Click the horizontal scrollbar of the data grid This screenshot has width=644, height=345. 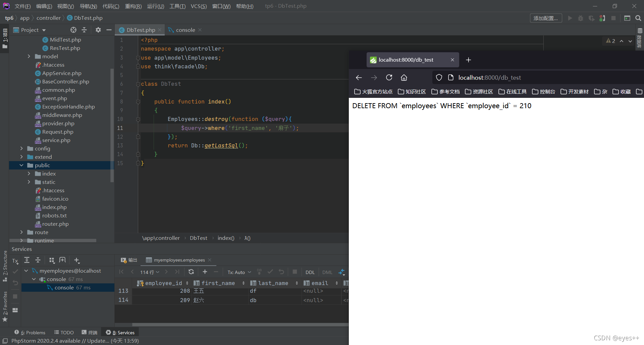coord(240,324)
